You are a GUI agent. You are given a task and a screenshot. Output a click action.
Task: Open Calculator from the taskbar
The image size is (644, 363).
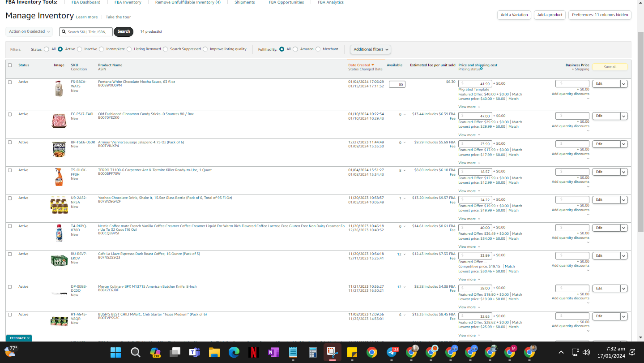(x=313, y=352)
